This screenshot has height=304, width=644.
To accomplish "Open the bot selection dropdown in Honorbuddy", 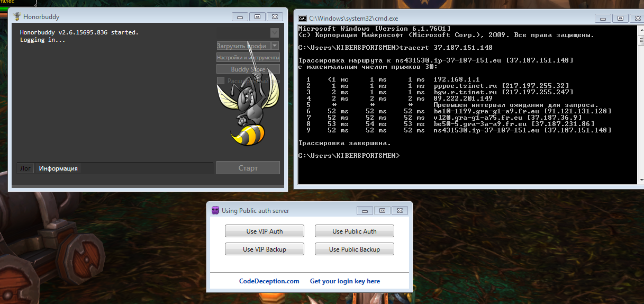I will 274,33.
